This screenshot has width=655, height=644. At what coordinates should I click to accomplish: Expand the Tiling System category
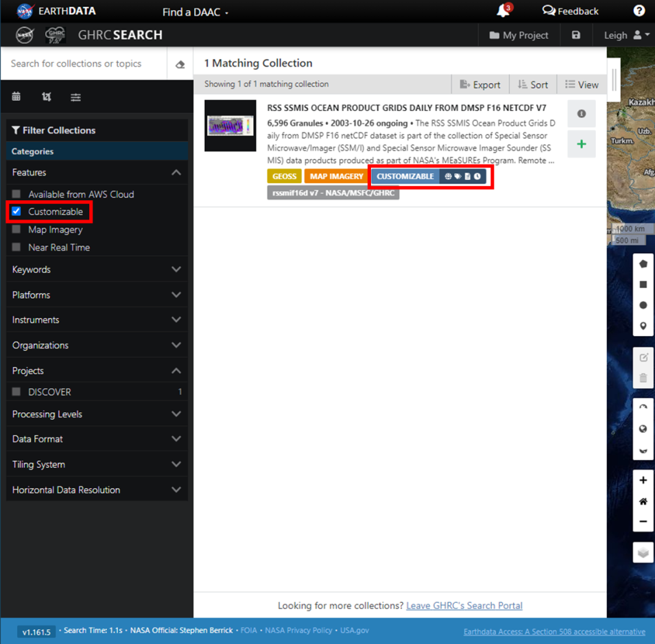pos(97,464)
